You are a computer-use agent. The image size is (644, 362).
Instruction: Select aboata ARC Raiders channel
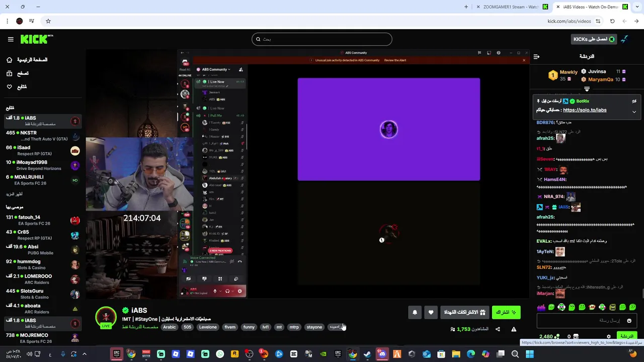tap(43, 309)
